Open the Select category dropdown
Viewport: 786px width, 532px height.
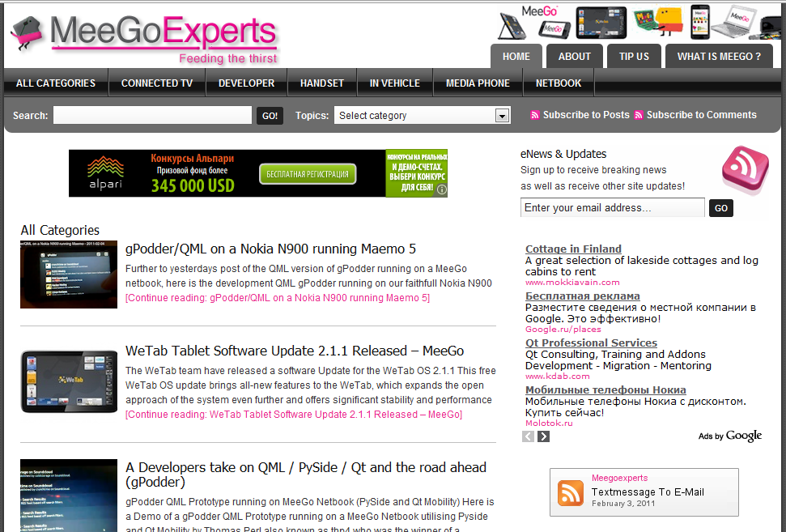point(423,115)
